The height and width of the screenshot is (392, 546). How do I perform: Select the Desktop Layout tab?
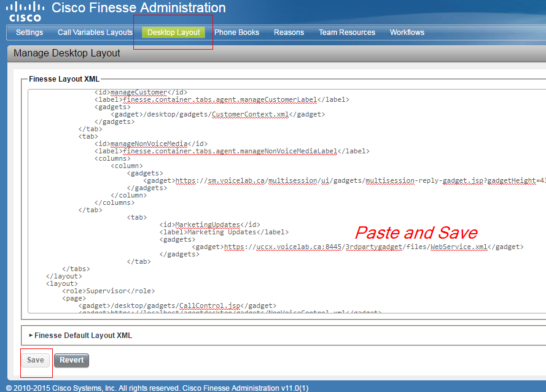[173, 33]
